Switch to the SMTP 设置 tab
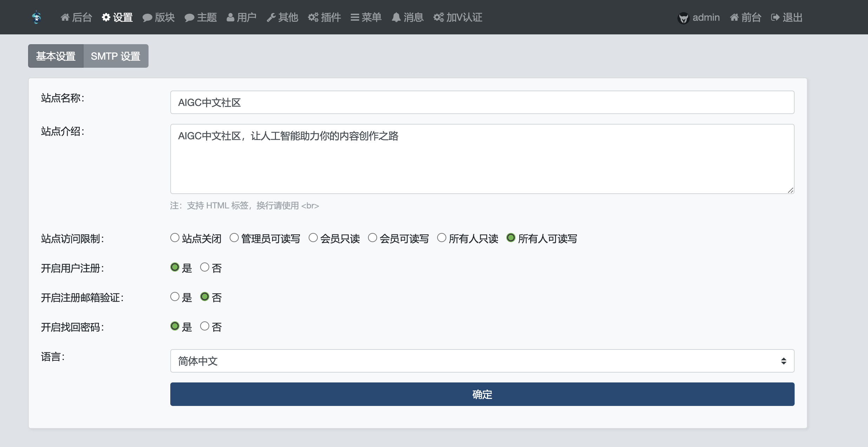The width and height of the screenshot is (868, 447). coord(116,56)
